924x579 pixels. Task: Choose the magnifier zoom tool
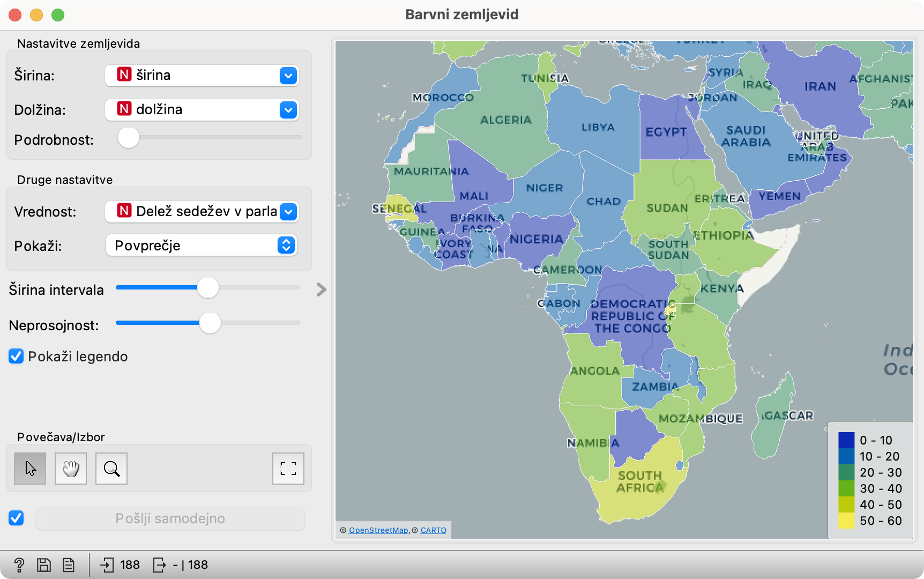111,469
